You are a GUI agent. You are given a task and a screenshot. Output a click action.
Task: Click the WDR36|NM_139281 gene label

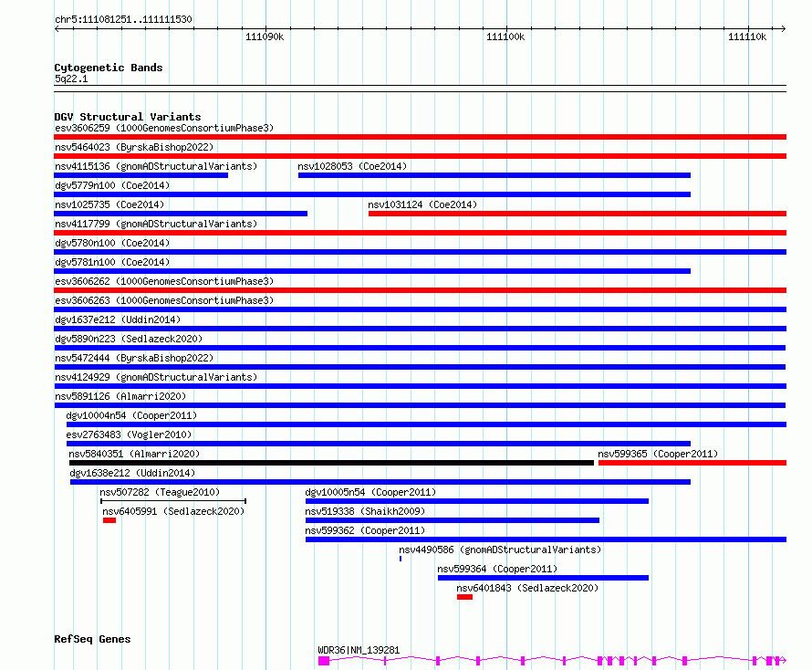point(359,650)
